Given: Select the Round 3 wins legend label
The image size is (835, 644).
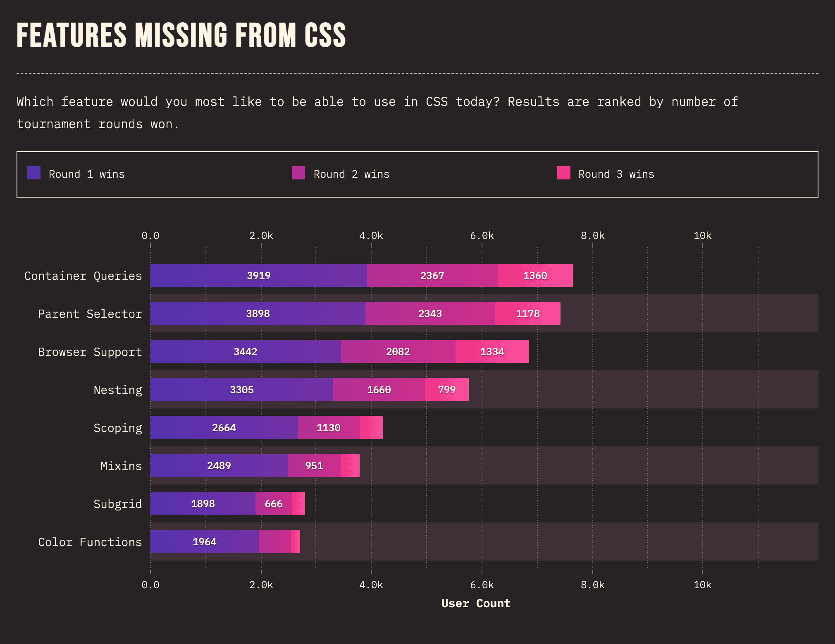Looking at the screenshot, I should tap(616, 174).
